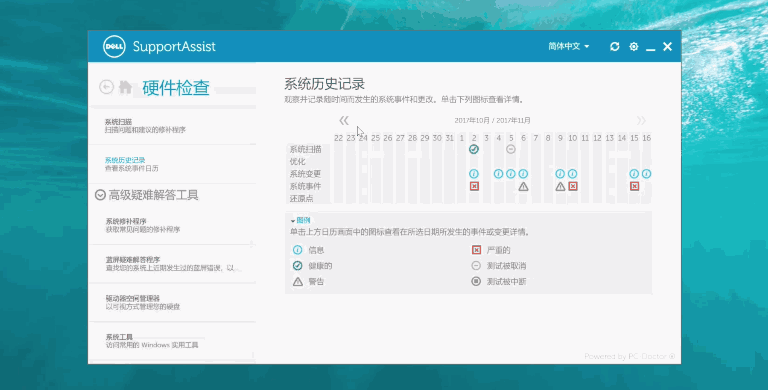Image resolution: width=768 pixels, height=390 pixels.
Task: Open system change info icon on day 16
Action: [647, 173]
